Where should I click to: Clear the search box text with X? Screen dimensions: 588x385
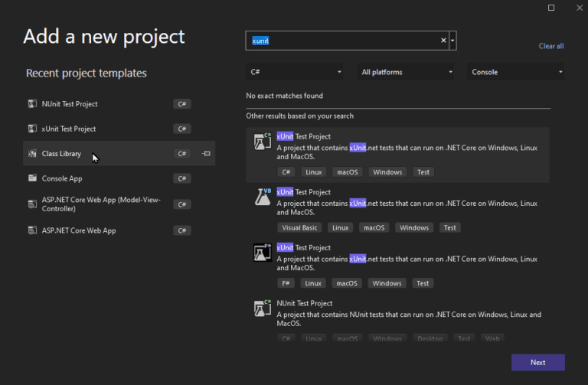(443, 41)
